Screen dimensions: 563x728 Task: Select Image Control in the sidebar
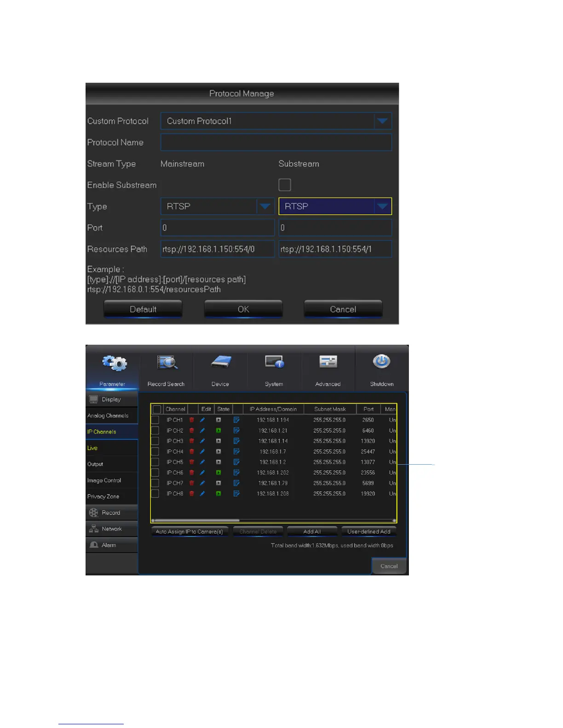tap(112, 480)
